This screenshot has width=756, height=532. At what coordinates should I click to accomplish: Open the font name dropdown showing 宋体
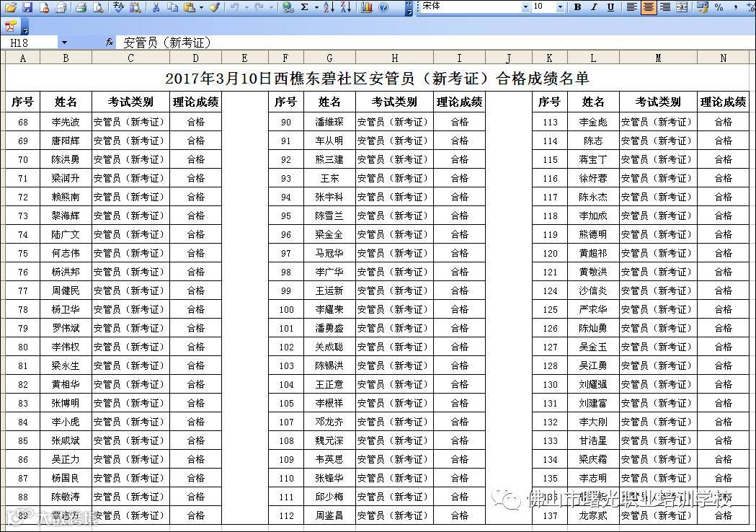tap(525, 7)
